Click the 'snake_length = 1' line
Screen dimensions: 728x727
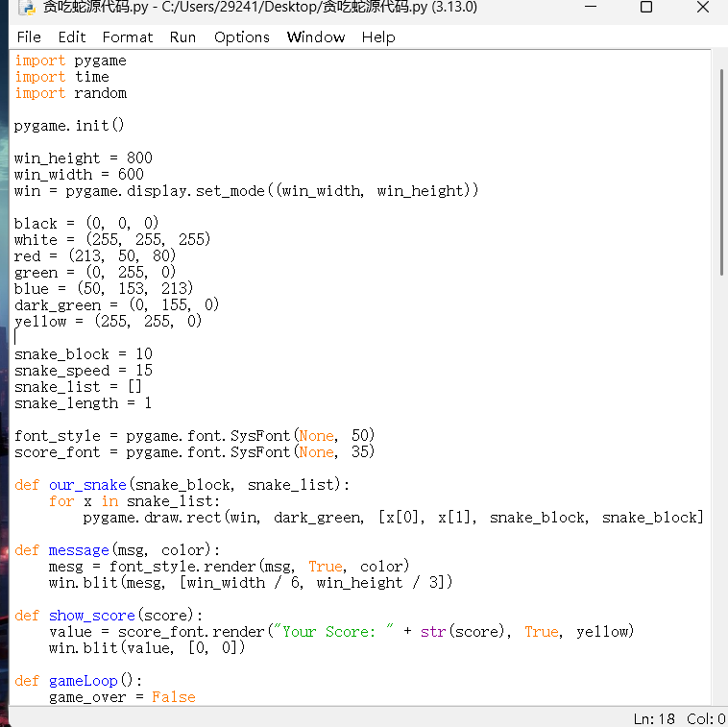(x=83, y=403)
